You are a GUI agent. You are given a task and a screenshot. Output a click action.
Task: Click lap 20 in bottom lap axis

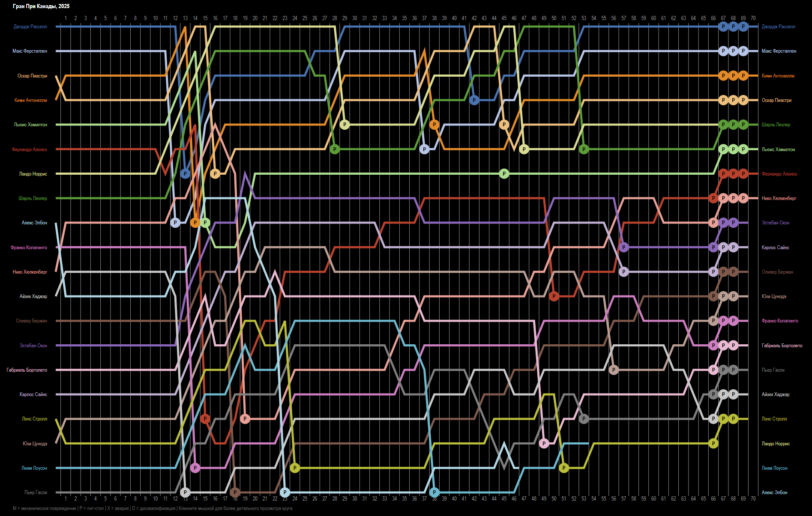[255, 498]
